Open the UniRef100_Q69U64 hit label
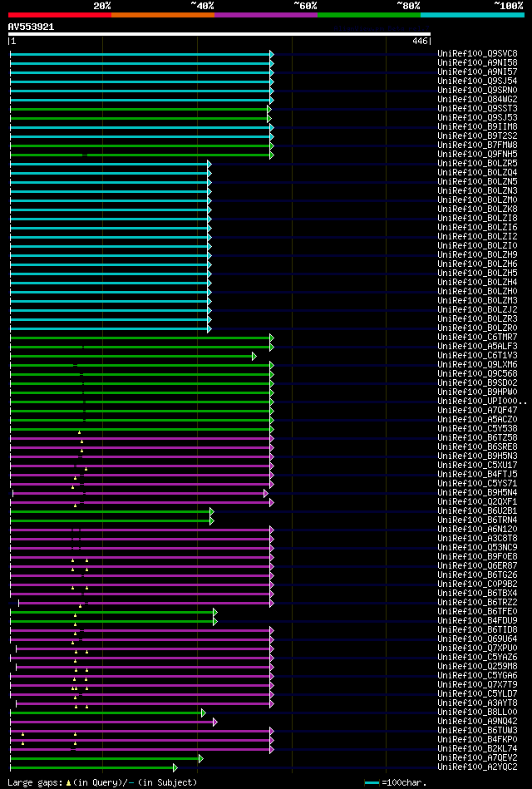The width and height of the screenshot is (532, 789). click(x=478, y=639)
